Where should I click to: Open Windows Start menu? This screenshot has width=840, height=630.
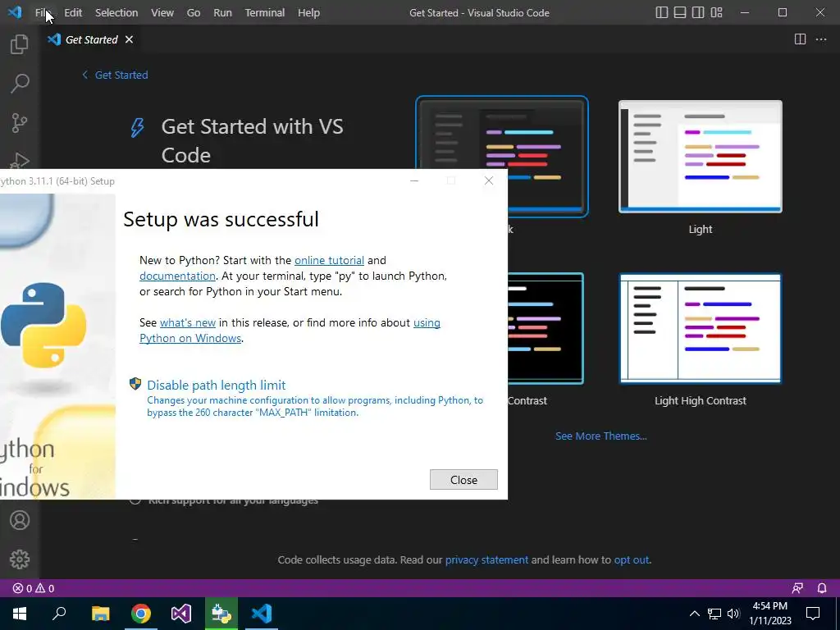[20, 614]
